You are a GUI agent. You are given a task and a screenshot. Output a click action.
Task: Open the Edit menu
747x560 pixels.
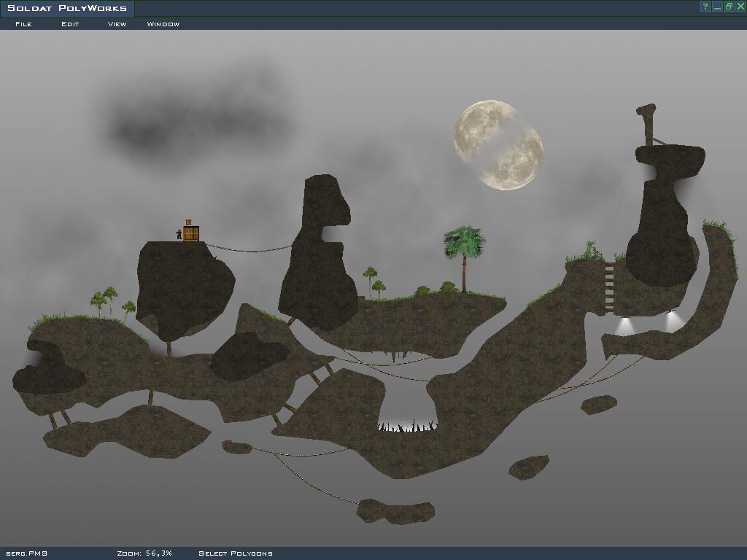click(70, 24)
